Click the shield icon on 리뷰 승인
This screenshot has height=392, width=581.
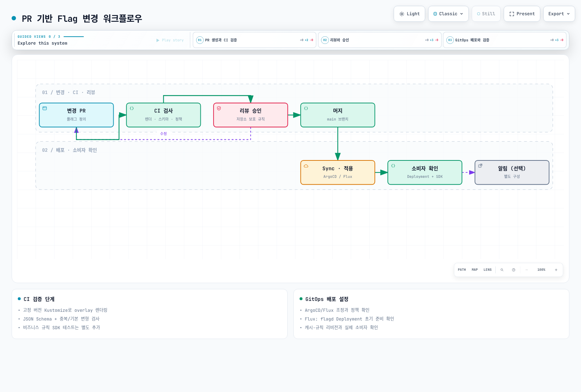(x=219, y=108)
